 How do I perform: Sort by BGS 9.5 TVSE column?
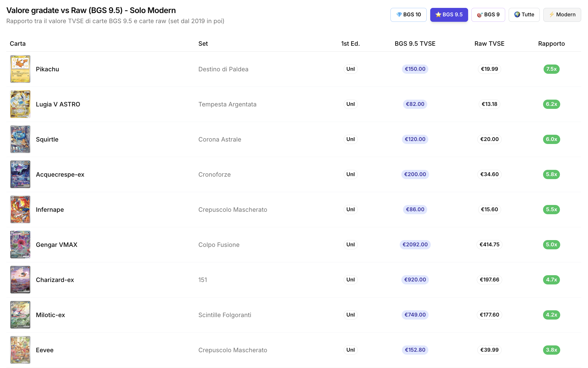[x=415, y=44]
